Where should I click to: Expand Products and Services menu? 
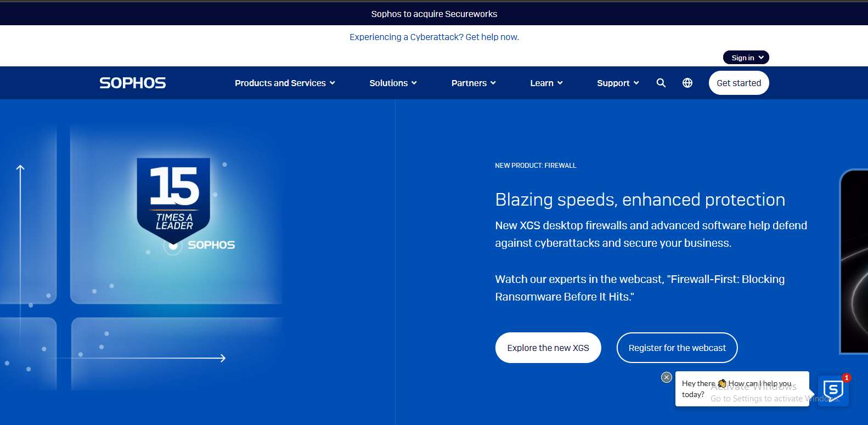click(285, 83)
